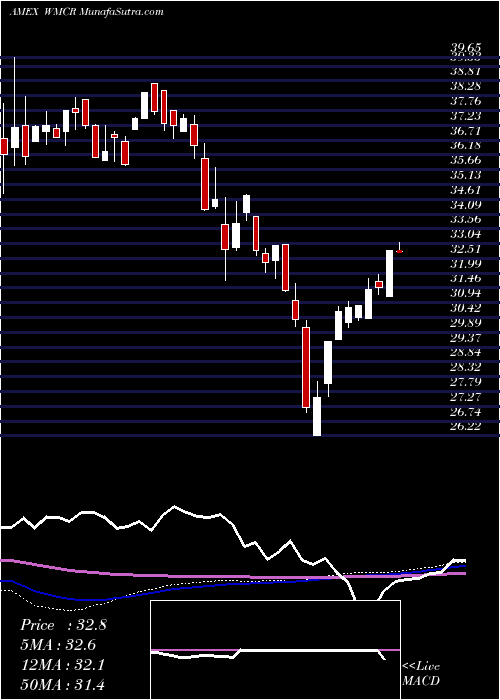Click the AMEX WMCR chart title
The width and height of the screenshot is (500, 700).
[x=86, y=12]
